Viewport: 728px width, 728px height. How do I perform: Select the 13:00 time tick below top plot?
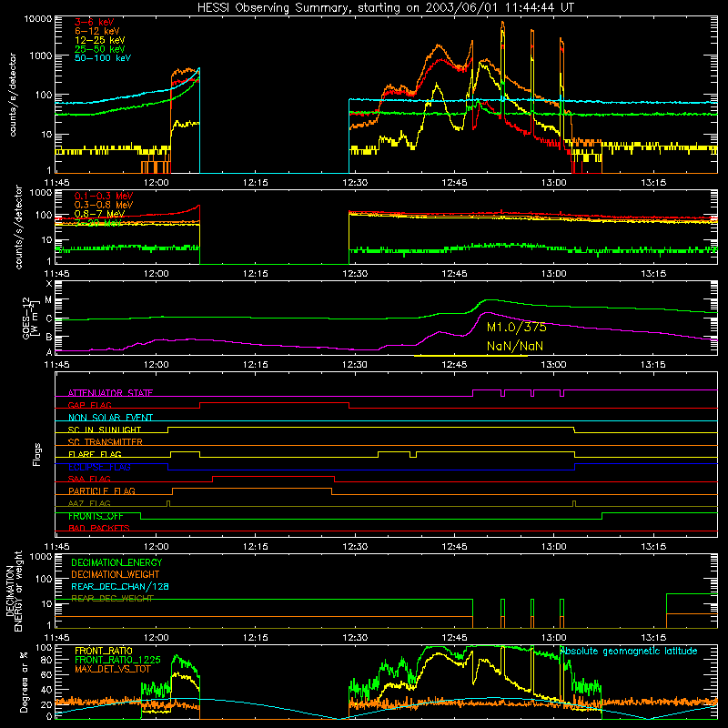(553, 183)
